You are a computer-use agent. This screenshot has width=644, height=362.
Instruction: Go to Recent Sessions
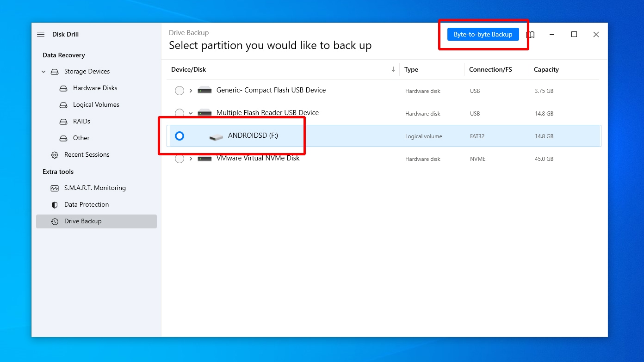click(87, 154)
